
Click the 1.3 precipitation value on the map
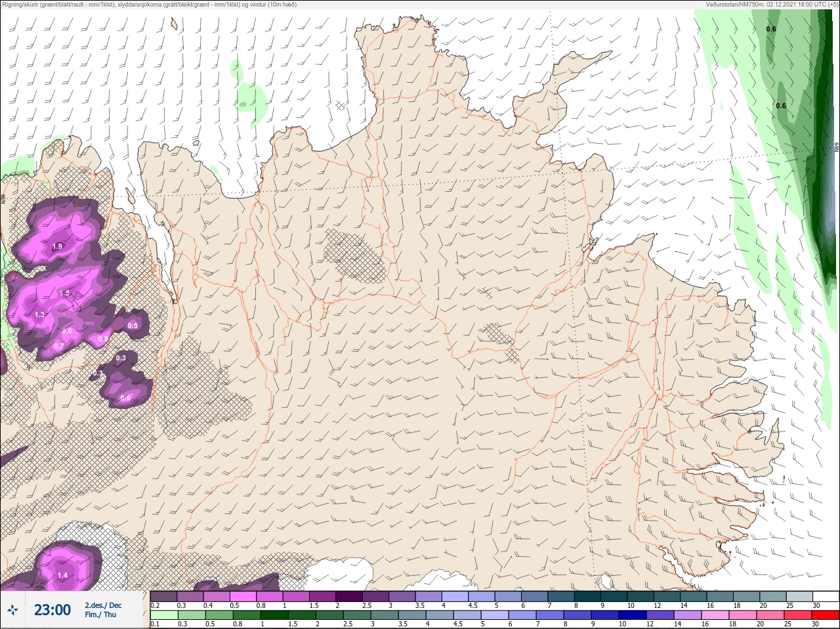(39, 315)
